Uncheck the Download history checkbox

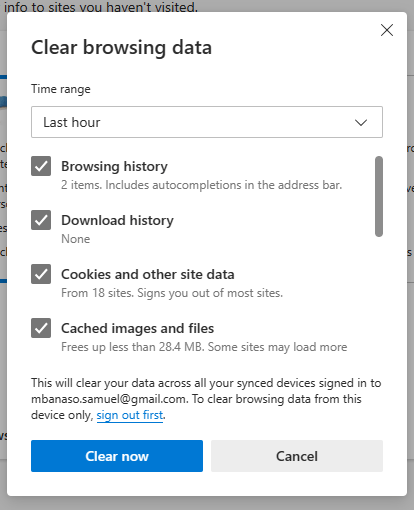41,220
